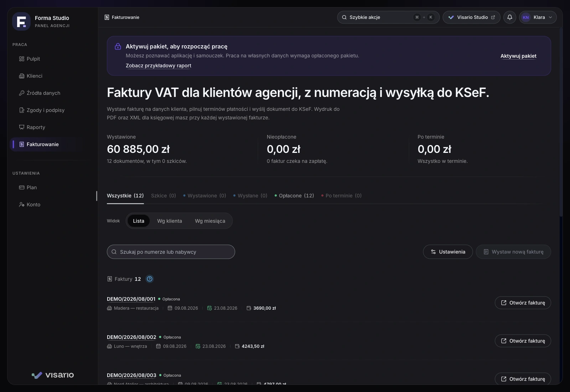Image resolution: width=570 pixels, height=392 pixels.
Task: Click the Aktywuj pakiet link
Action: pos(518,56)
